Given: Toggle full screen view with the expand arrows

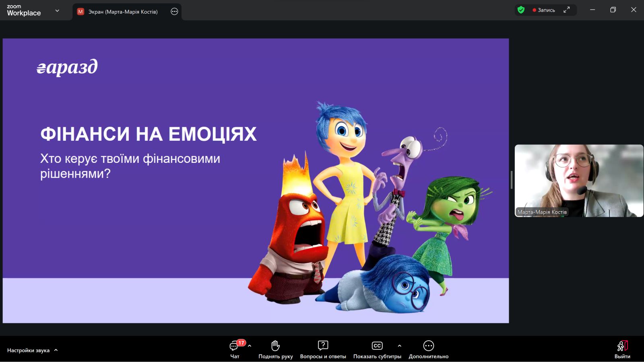Looking at the screenshot, I should click(x=566, y=10).
